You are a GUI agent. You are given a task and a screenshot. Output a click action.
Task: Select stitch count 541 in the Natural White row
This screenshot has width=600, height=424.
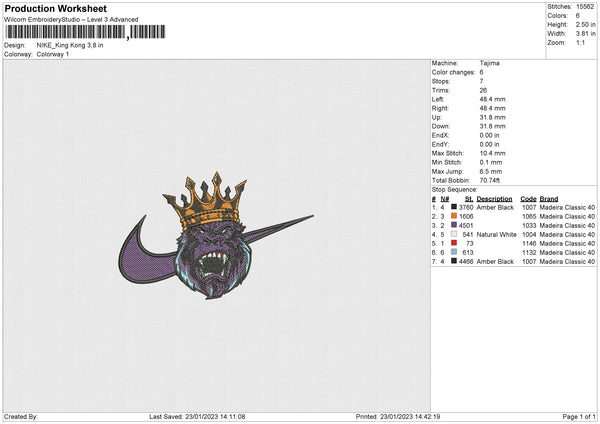pyautogui.click(x=468, y=234)
